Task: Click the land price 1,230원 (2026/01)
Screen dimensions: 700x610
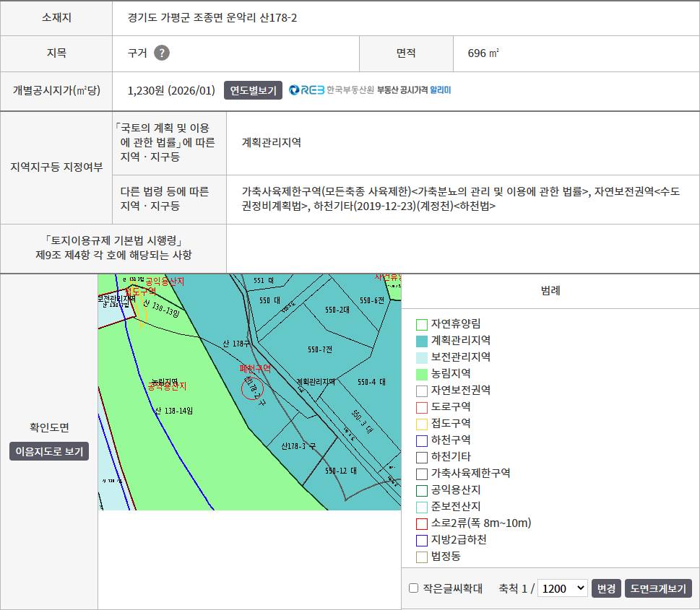Action: (x=171, y=90)
